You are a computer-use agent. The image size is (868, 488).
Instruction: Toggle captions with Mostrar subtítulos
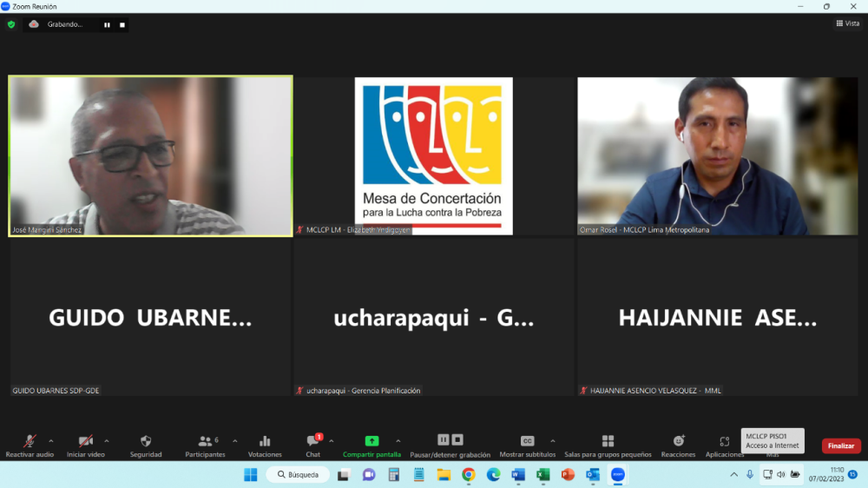527,445
